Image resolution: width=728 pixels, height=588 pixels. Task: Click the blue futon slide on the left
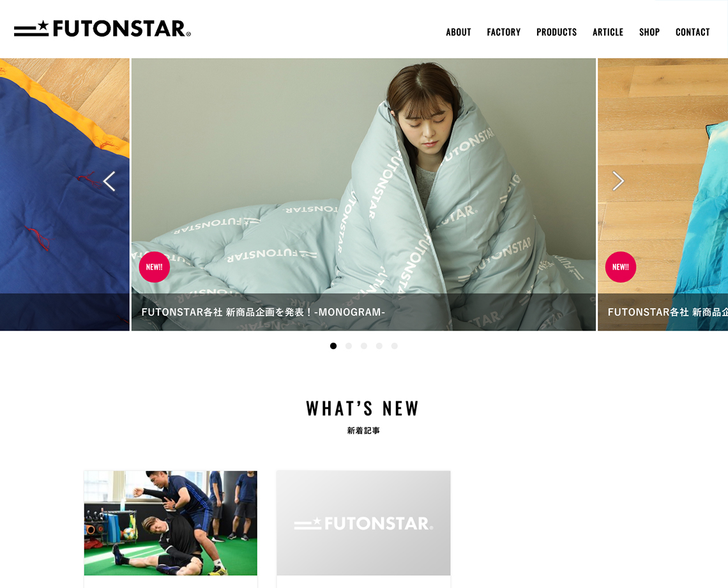(64, 194)
